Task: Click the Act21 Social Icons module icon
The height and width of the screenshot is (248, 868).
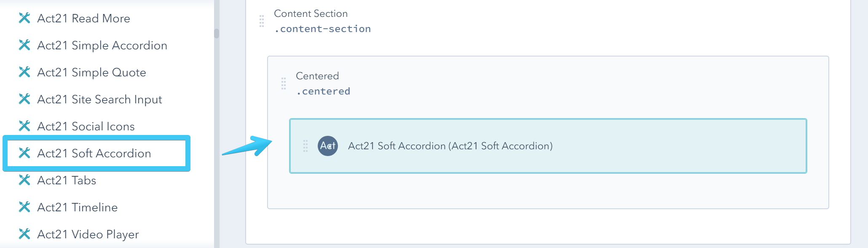Action: (26, 126)
